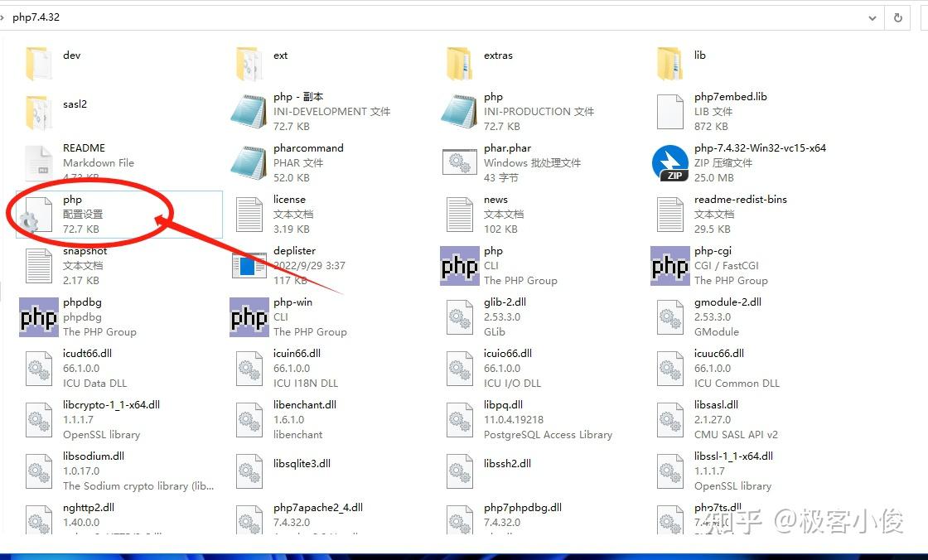Expand the address bar history dropdown
This screenshot has width=928, height=560.
[874, 17]
